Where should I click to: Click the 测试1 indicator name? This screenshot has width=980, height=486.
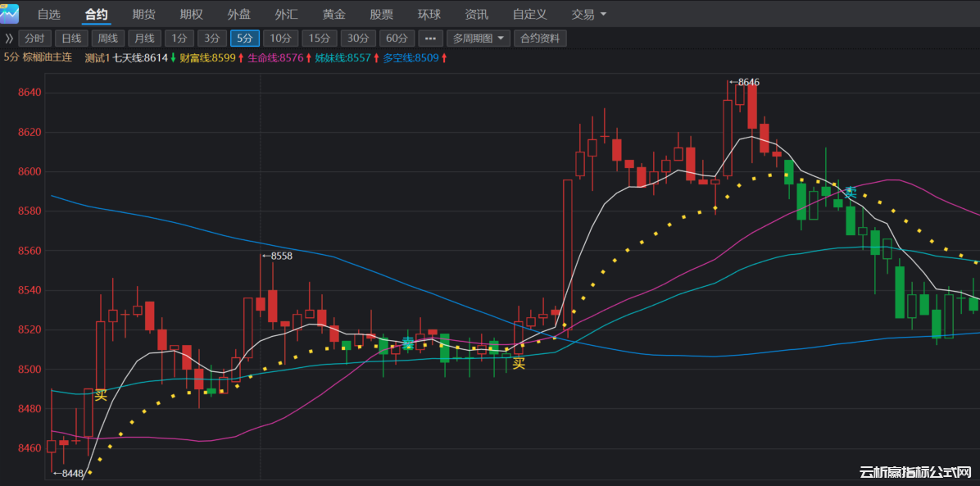pos(97,57)
